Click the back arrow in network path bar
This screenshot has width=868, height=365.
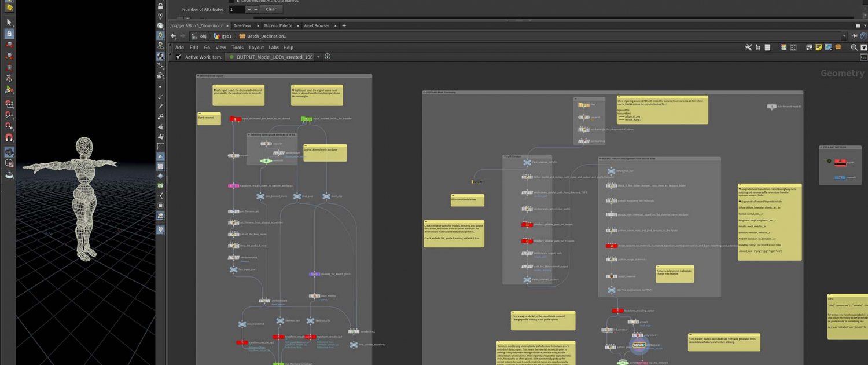point(173,36)
